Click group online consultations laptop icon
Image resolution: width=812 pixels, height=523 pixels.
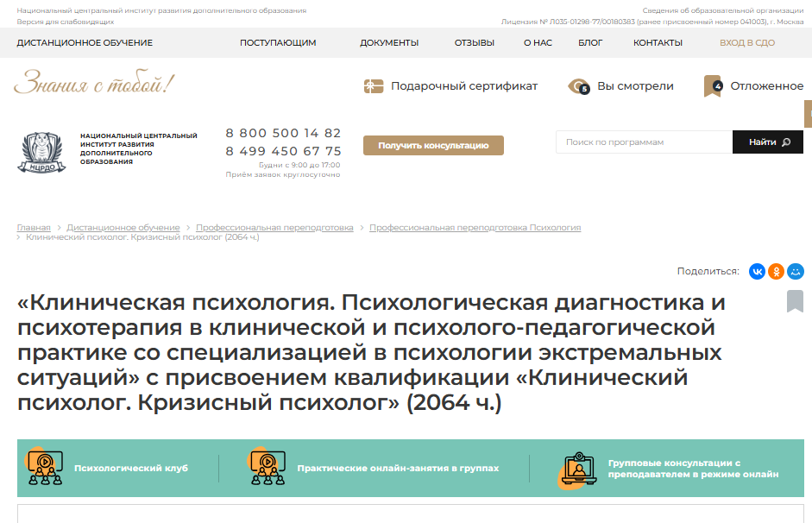(x=577, y=469)
